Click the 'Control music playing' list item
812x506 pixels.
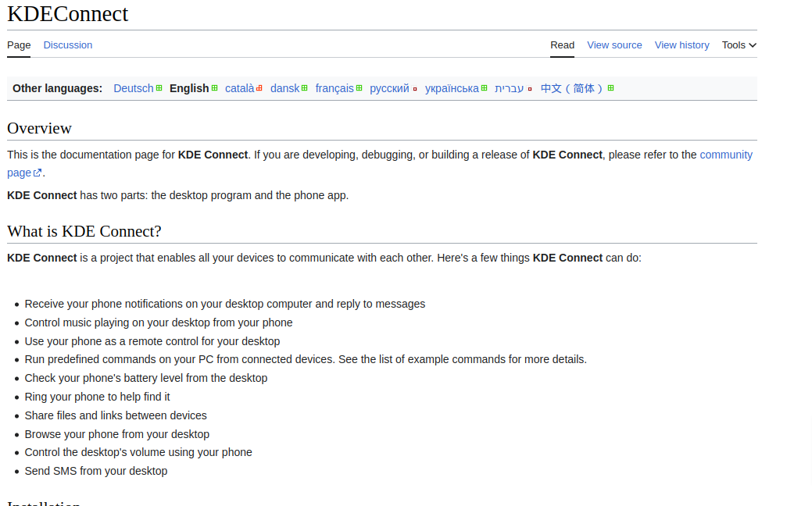pos(159,322)
